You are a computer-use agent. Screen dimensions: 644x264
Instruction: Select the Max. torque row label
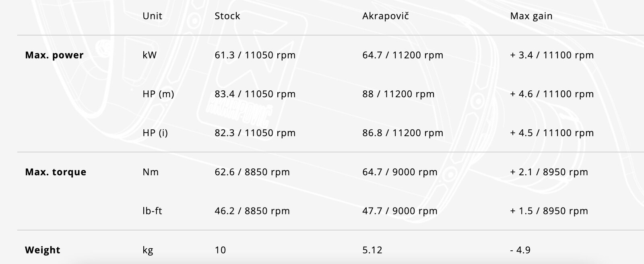coord(56,172)
